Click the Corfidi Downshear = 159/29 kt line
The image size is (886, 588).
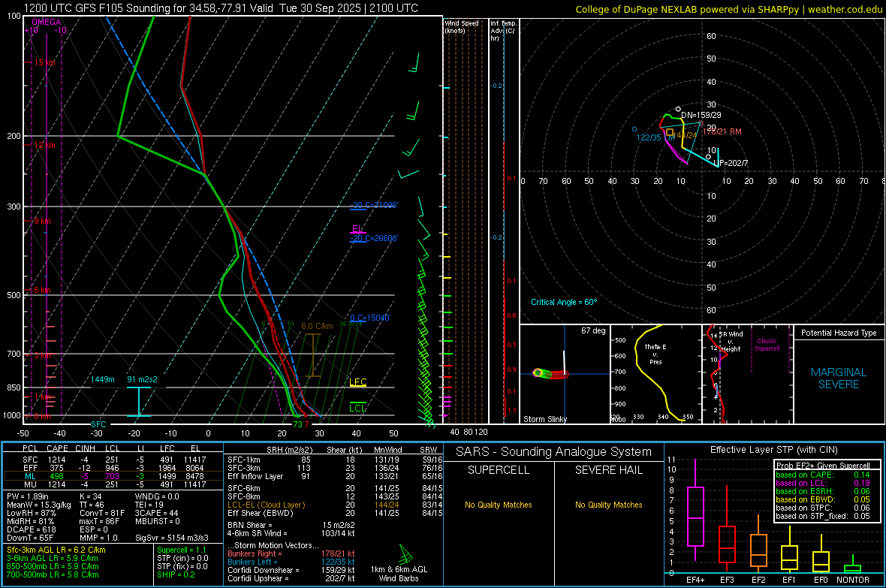pyautogui.click(x=291, y=570)
